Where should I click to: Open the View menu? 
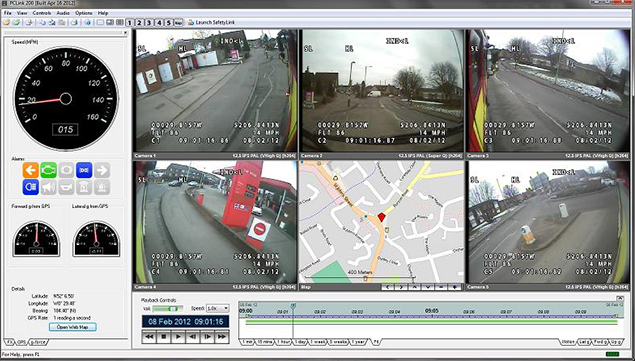click(x=22, y=13)
